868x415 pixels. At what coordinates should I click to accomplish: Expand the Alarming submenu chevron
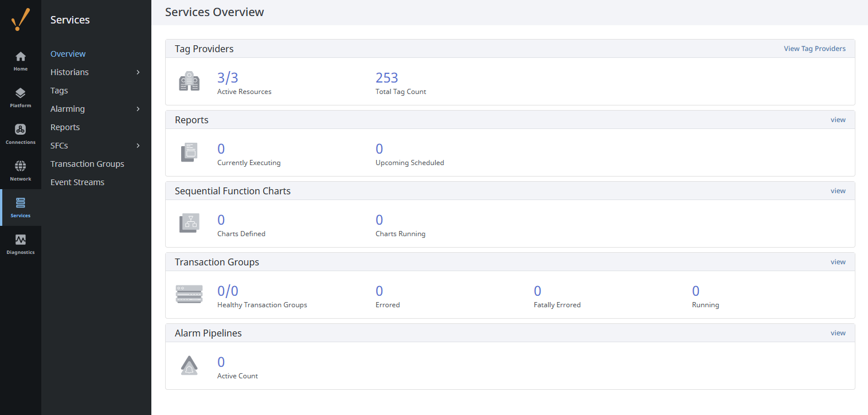tap(138, 109)
